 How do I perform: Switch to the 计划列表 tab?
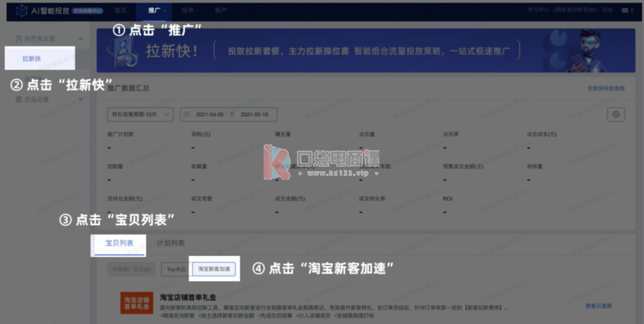coord(171,243)
